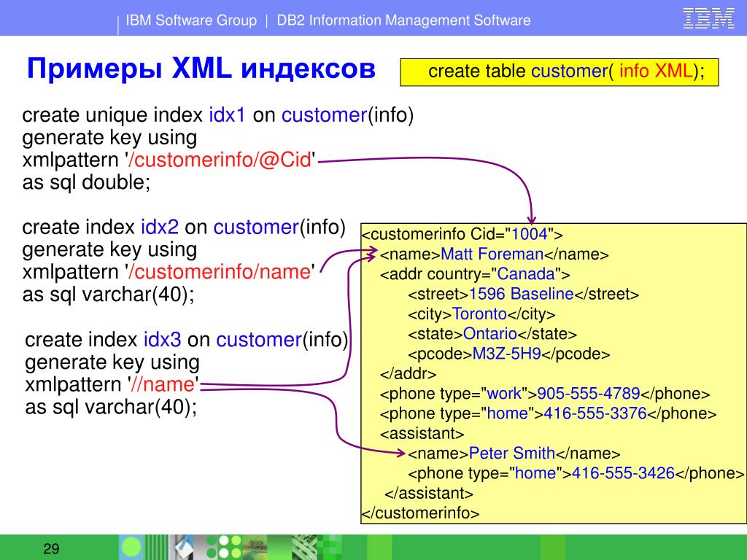
Task: Click the city value 'Toronto'
Action: [479, 314]
